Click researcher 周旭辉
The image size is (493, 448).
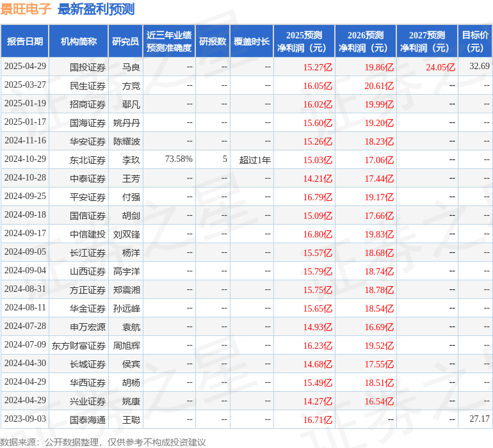(x=126, y=346)
